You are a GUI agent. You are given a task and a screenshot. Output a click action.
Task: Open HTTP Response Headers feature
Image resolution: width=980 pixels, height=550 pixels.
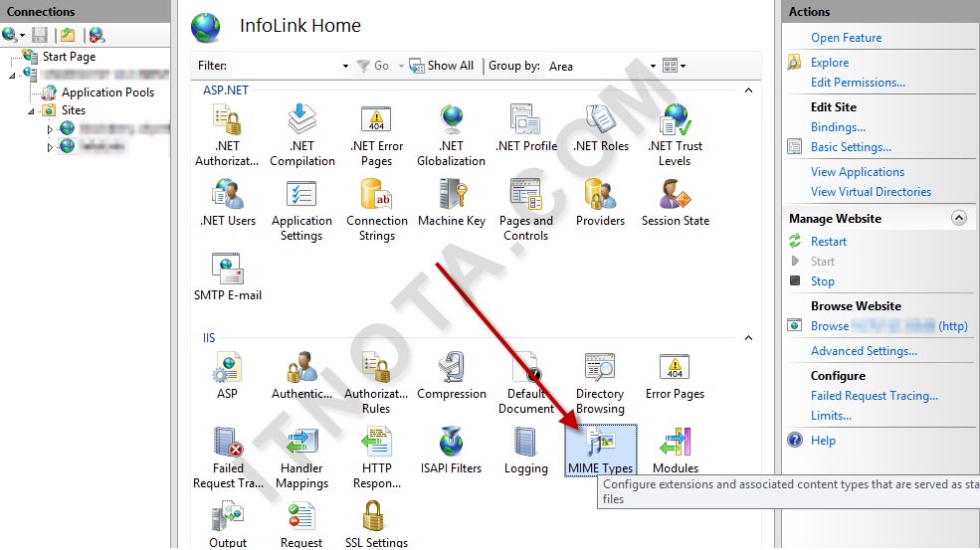(376, 458)
